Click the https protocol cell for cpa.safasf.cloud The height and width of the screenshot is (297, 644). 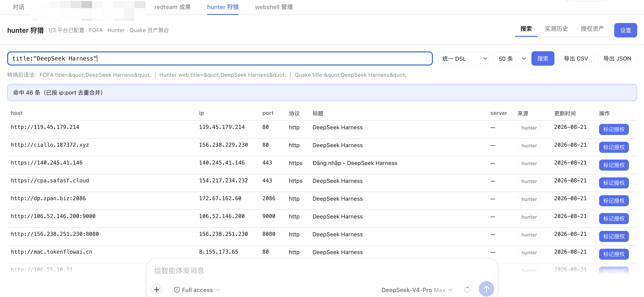coord(296,181)
